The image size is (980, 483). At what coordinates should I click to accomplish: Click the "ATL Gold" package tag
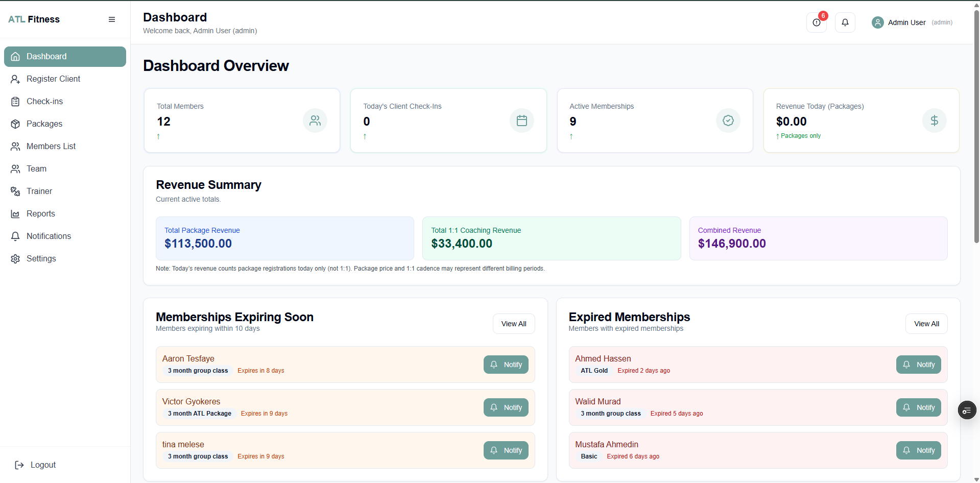click(594, 371)
